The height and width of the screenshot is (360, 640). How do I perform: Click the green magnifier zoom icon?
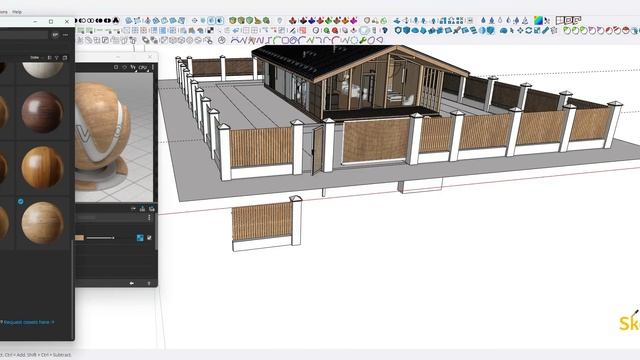click(x=326, y=30)
